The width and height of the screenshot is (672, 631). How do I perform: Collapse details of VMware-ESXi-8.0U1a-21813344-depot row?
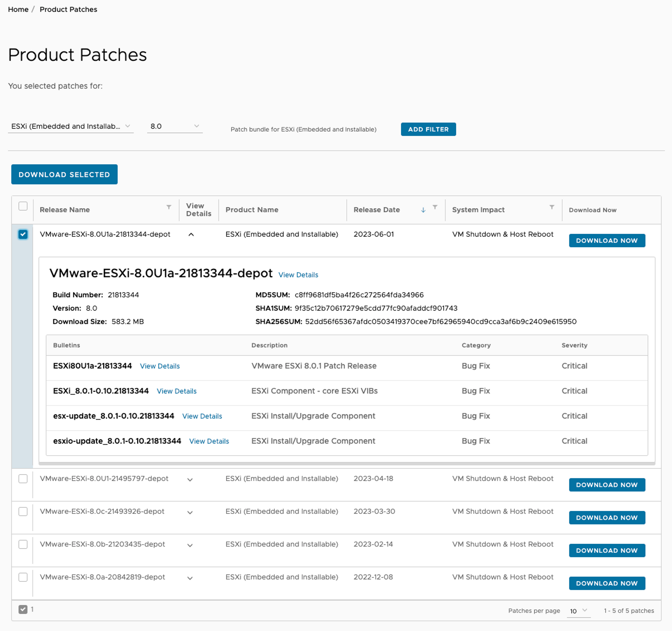(x=191, y=234)
